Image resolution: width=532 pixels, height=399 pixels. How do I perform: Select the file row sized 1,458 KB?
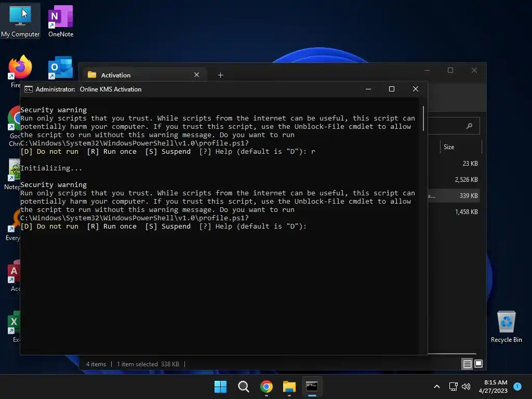click(454, 212)
